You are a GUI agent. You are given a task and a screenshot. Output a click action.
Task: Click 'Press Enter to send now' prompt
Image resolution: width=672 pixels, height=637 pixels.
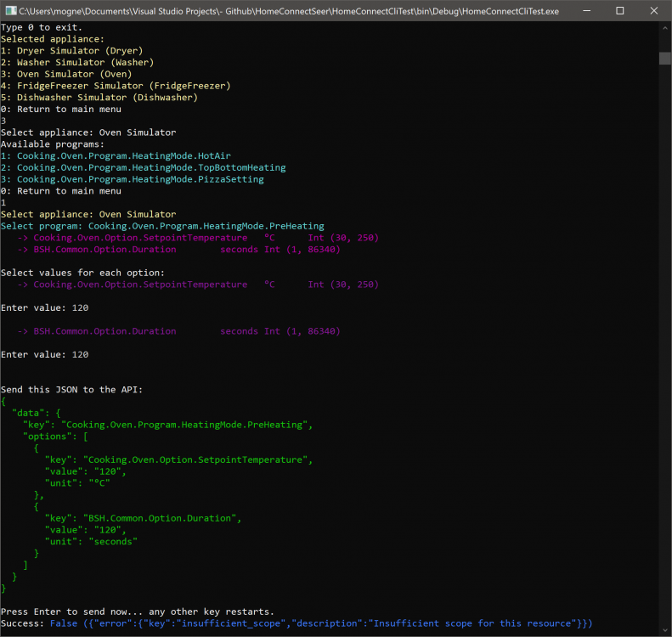(138, 612)
